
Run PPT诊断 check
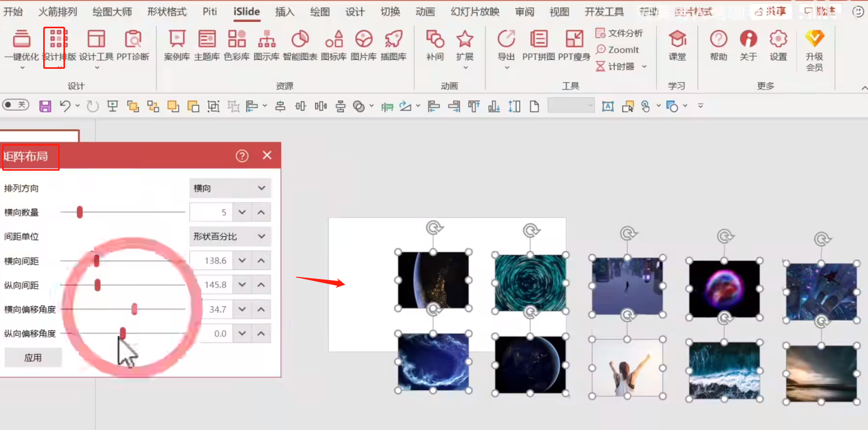coord(133,46)
